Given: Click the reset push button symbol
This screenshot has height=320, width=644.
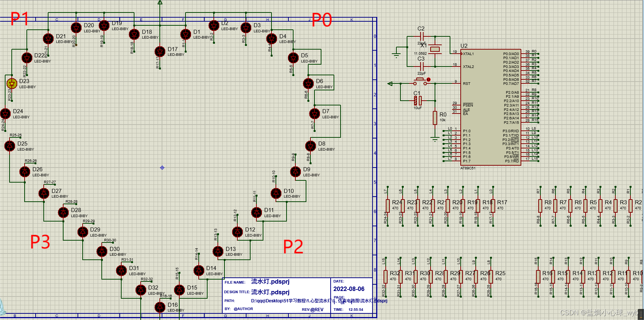Looking at the screenshot, I should (x=420, y=81).
